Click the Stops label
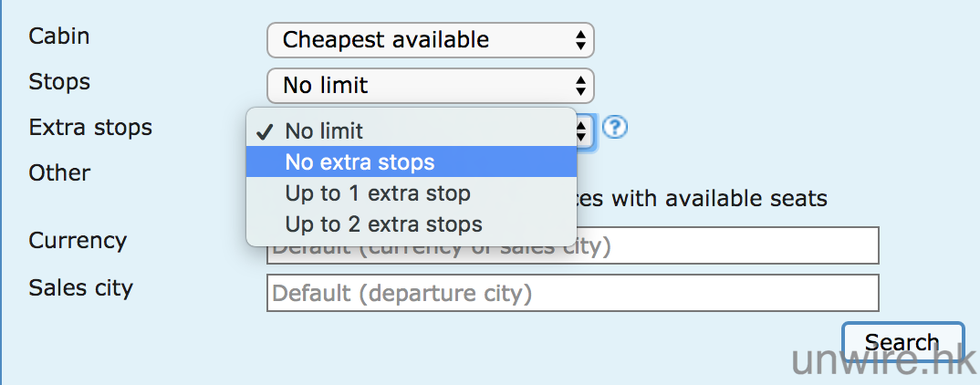This screenshot has width=980, height=385. point(59,81)
